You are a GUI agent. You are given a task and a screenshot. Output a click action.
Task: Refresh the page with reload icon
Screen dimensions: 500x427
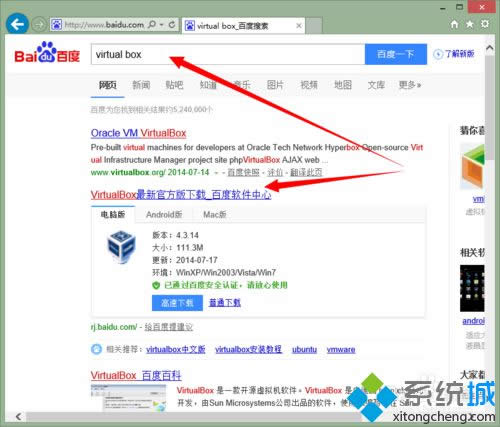[172, 25]
